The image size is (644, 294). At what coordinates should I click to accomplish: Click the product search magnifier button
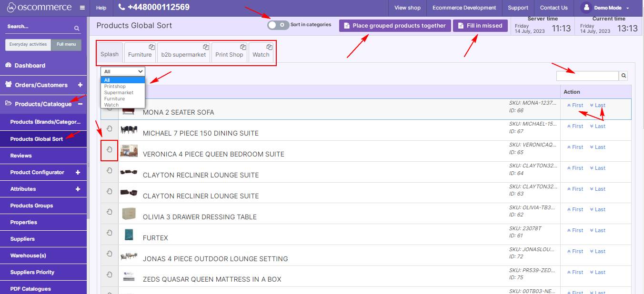pyautogui.click(x=623, y=76)
